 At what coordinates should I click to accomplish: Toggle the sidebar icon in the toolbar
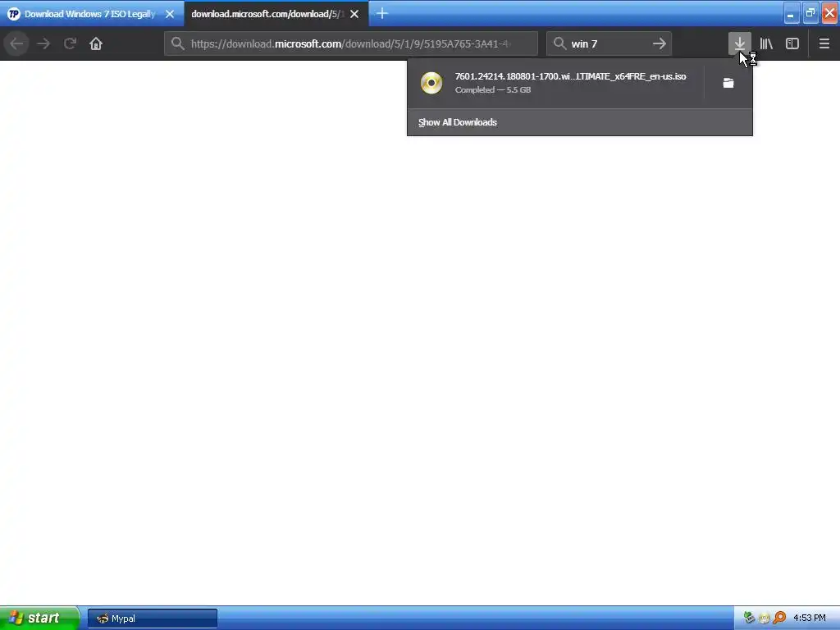pos(792,43)
